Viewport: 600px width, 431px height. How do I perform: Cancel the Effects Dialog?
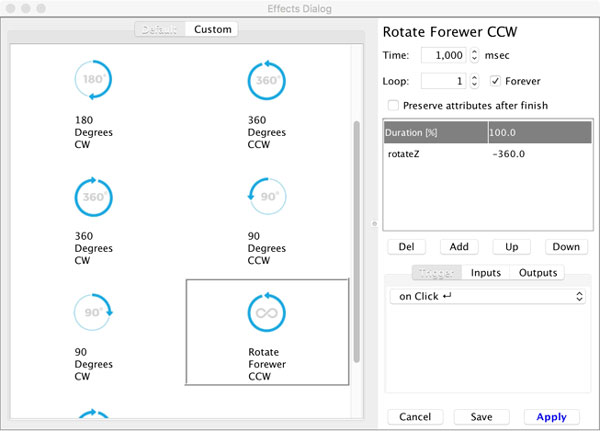coord(415,417)
